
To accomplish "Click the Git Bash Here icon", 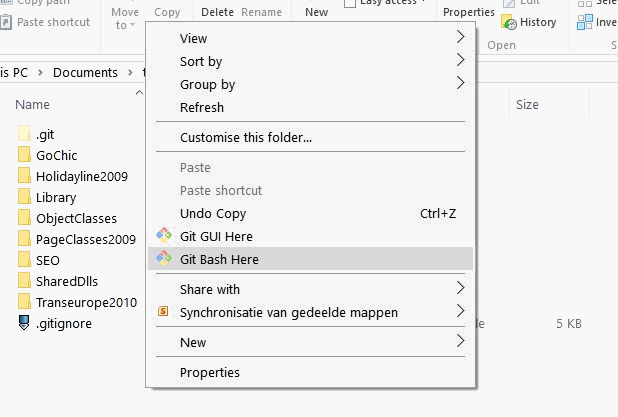I will (164, 259).
